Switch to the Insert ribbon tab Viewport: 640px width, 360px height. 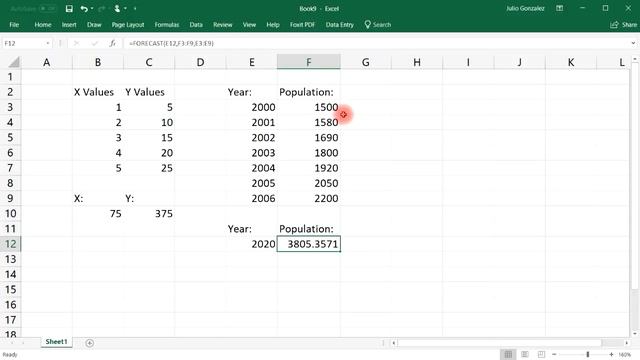69,25
